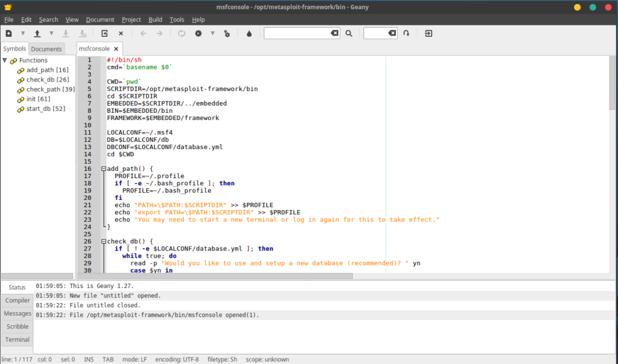Click the Compile icon on the toolbar
The width and height of the screenshot is (618, 364).
[x=182, y=33]
